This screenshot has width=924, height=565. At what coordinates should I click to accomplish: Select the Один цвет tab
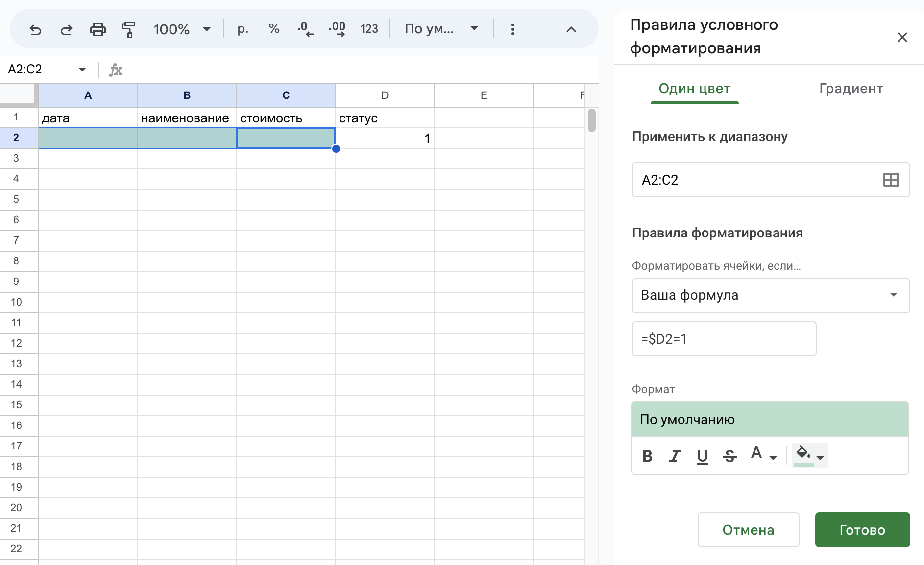pos(694,89)
